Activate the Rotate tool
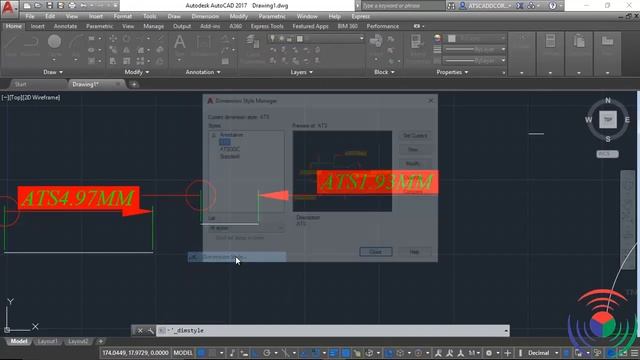This screenshot has width=640, height=360. coord(127,38)
